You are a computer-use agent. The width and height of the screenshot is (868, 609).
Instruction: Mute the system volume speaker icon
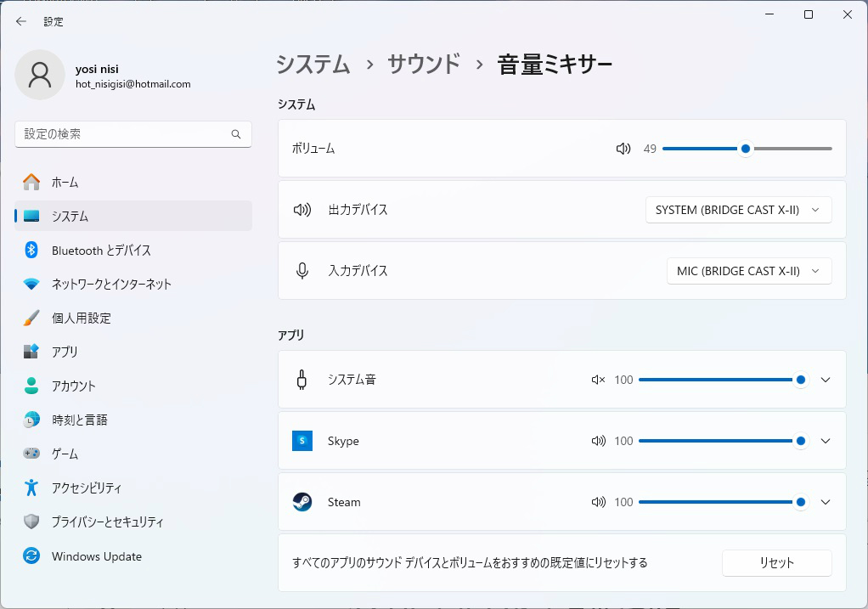(x=623, y=149)
